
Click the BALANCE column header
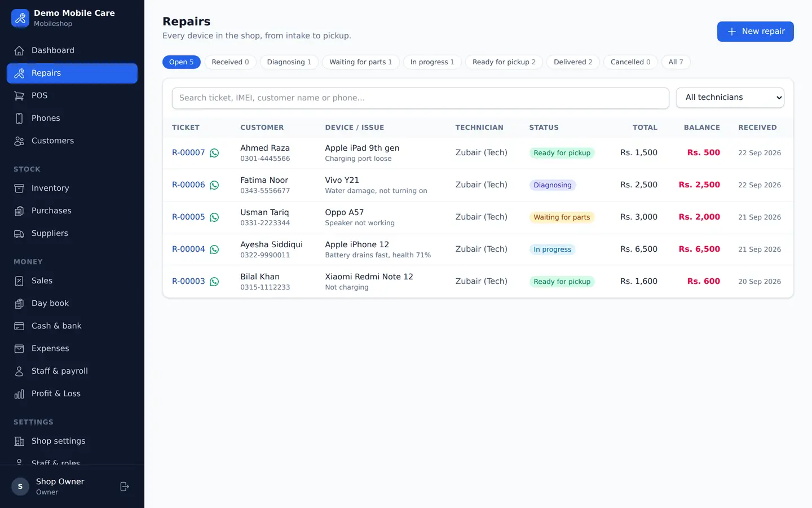click(702, 128)
